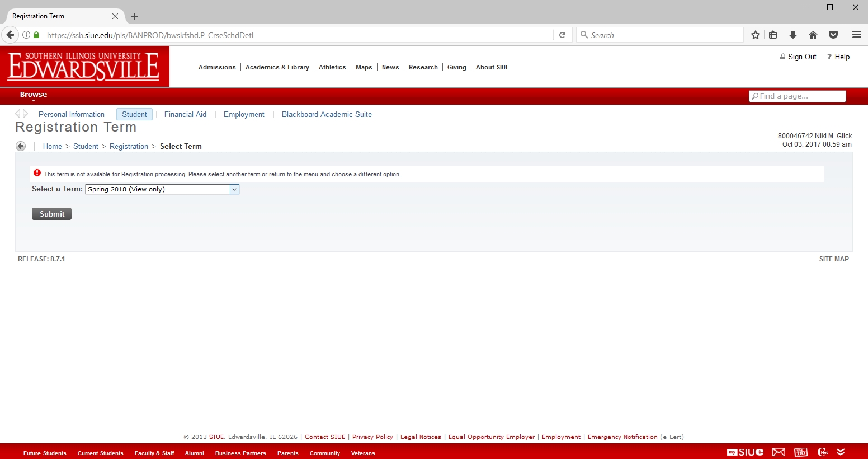
Task: Save page to Pocket
Action: click(x=833, y=35)
